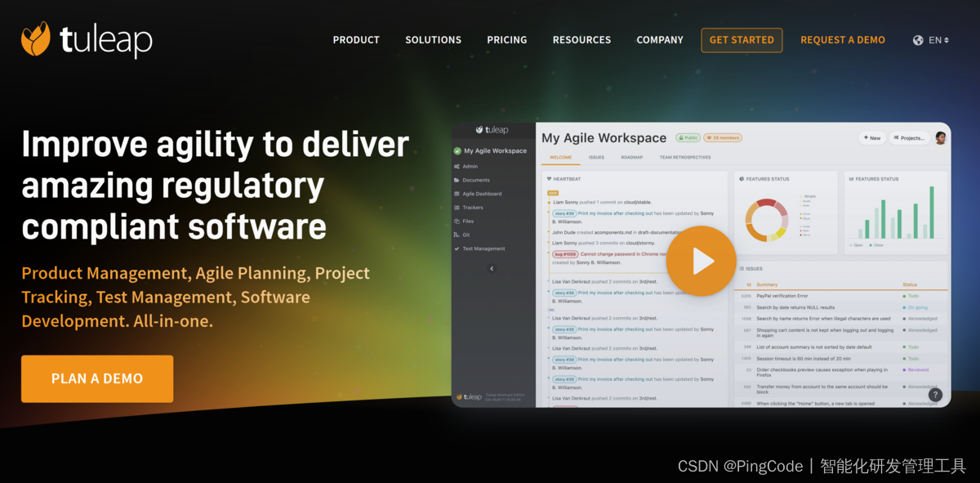980x483 pixels.
Task: Open the Projects switcher in the demo app
Action: [x=909, y=138]
